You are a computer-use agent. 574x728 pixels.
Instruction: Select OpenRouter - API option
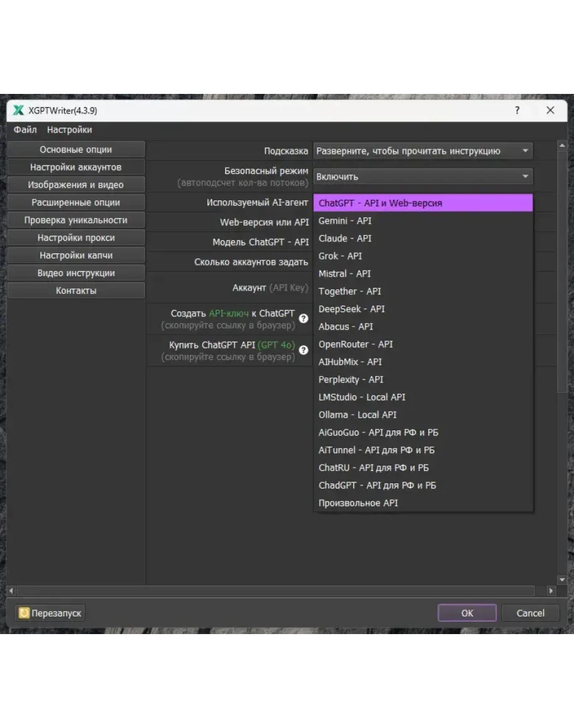click(x=423, y=344)
